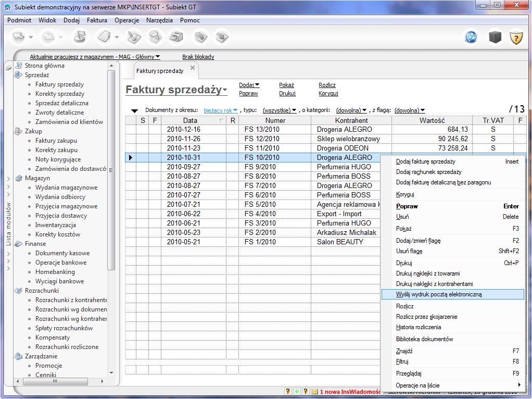Click the Magazyn module icon in the sidebar
Image resolution: width=532 pixels, height=399 pixels.
click(19, 178)
